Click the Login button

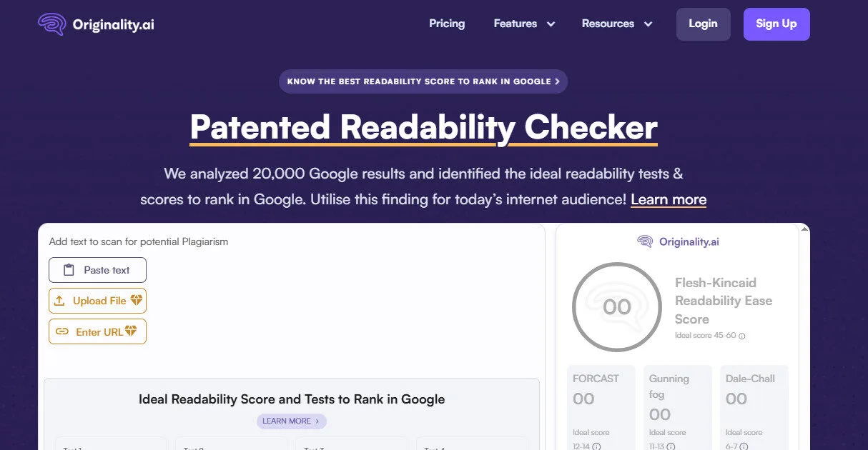[x=703, y=24]
